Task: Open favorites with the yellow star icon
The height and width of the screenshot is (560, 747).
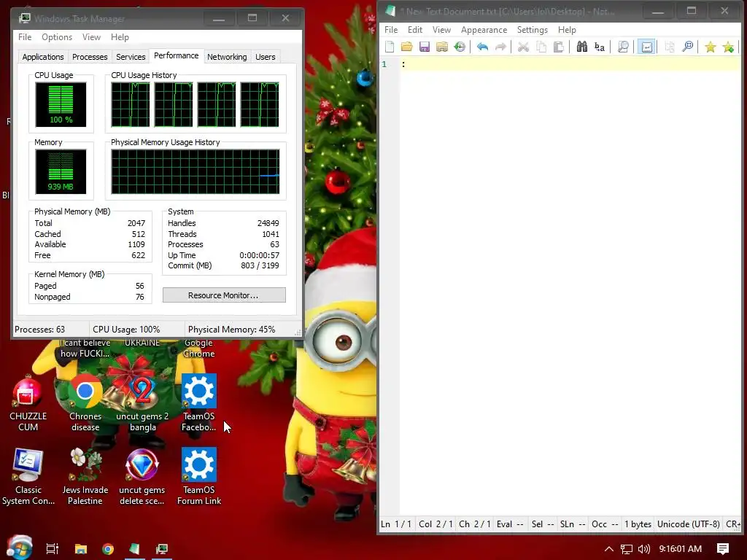Action: 711,47
